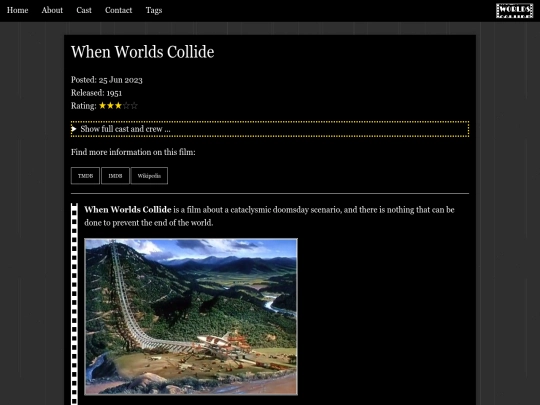Click the film scene image thumbnail
The image size is (540, 405).
coord(191,316)
